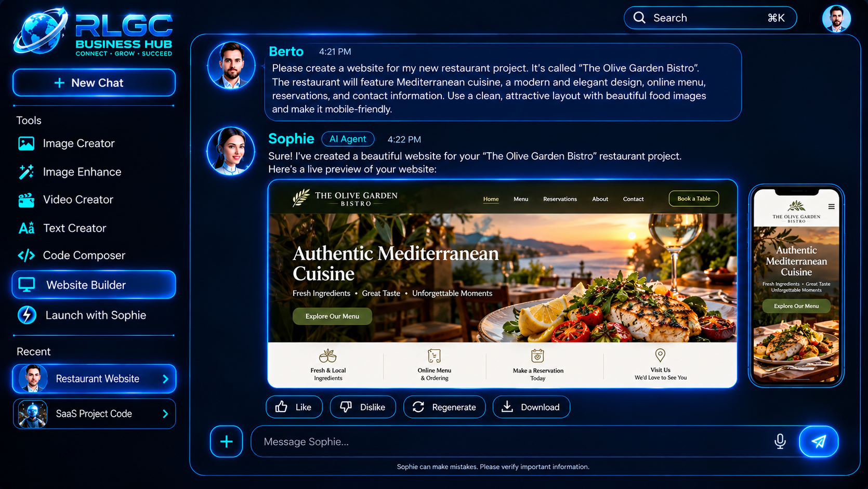Click The Olive Garden Bistro preview logo
868x489 pixels.
click(345, 199)
